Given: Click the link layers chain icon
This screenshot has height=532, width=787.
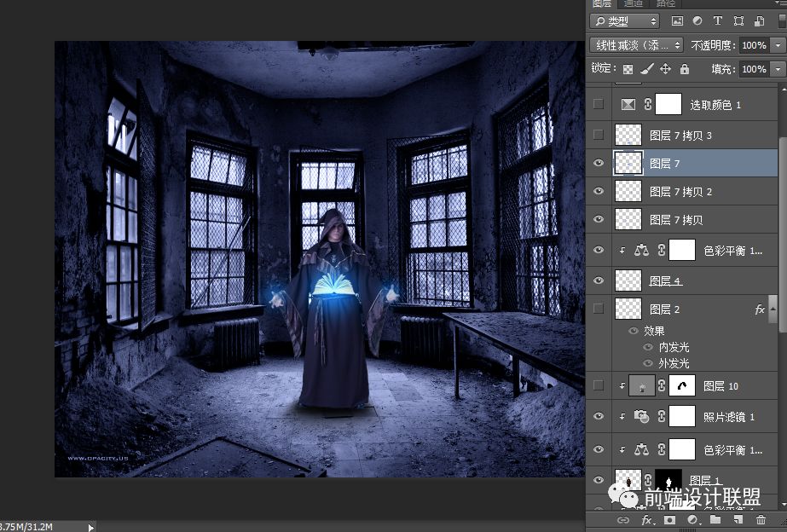Looking at the screenshot, I should [x=623, y=520].
